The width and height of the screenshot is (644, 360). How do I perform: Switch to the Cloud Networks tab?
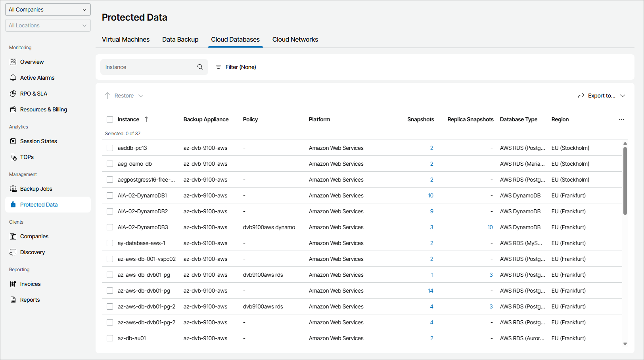click(295, 40)
